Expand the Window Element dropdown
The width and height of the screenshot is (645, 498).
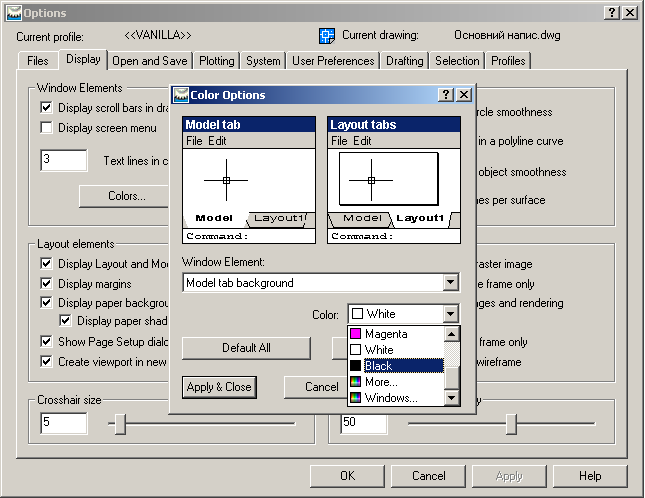tap(450, 283)
